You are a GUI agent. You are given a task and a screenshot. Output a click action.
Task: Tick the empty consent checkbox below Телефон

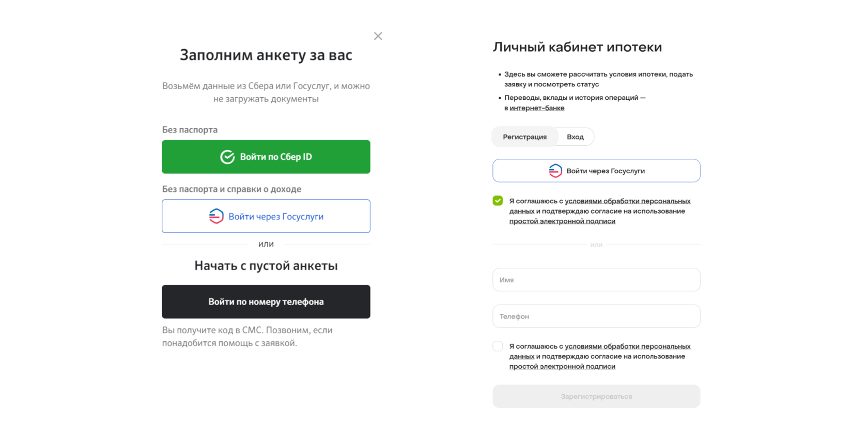point(498,346)
